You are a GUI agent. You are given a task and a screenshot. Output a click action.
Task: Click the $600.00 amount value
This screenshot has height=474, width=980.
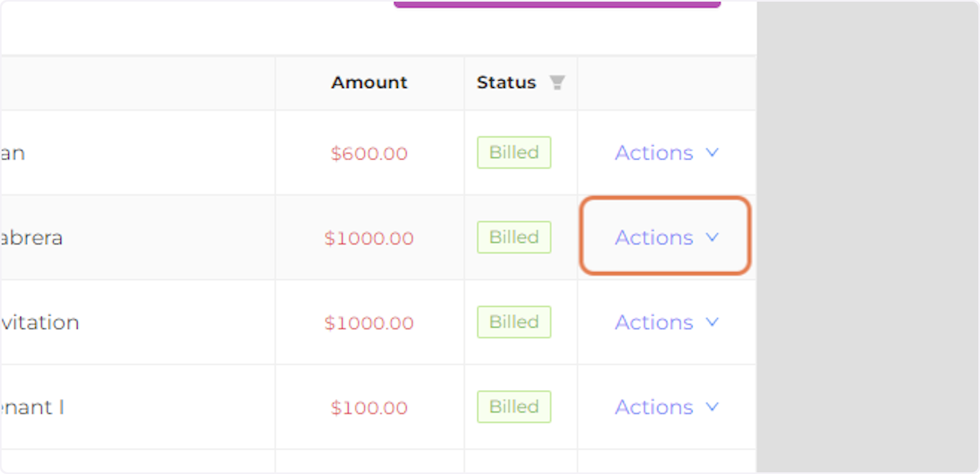tap(369, 153)
